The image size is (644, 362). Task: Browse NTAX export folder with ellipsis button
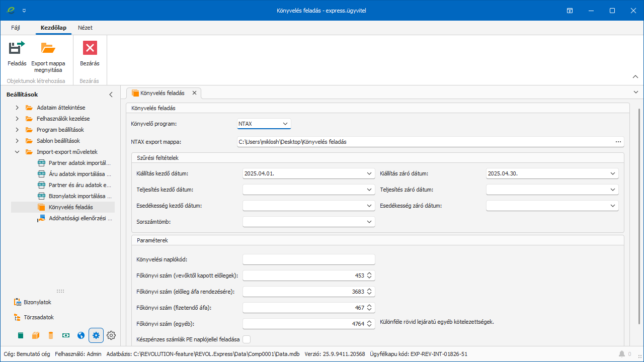(618, 142)
